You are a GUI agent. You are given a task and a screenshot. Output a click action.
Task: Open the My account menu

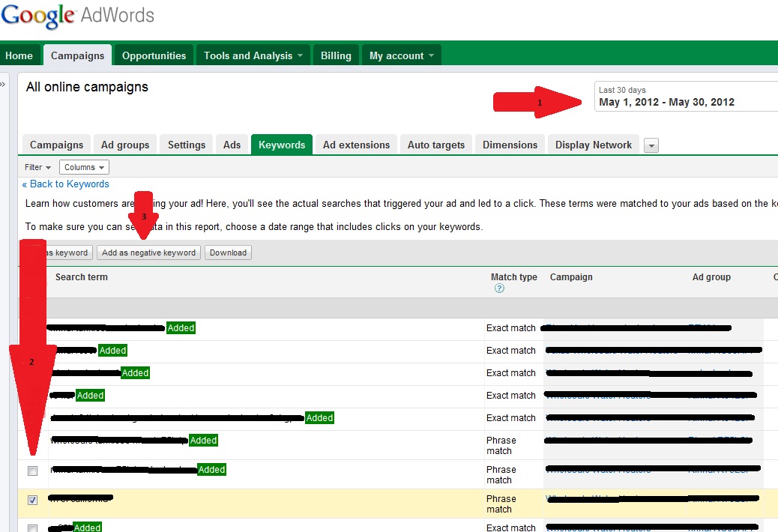(x=402, y=55)
